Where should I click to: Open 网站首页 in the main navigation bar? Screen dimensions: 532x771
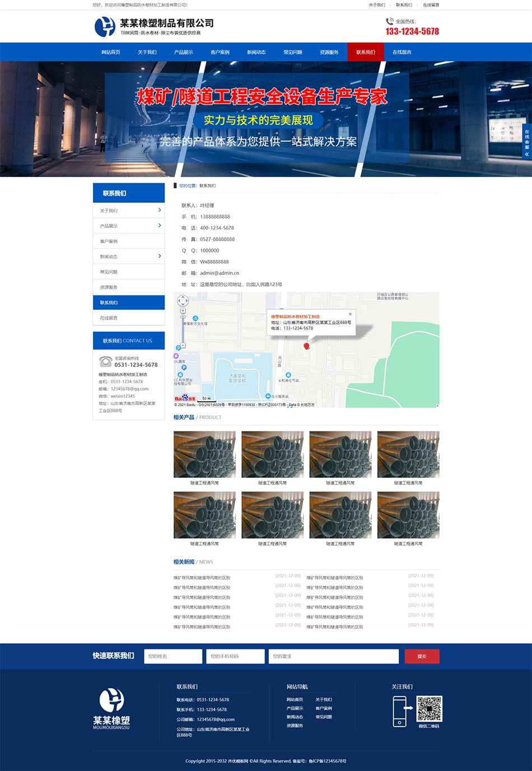click(x=111, y=52)
